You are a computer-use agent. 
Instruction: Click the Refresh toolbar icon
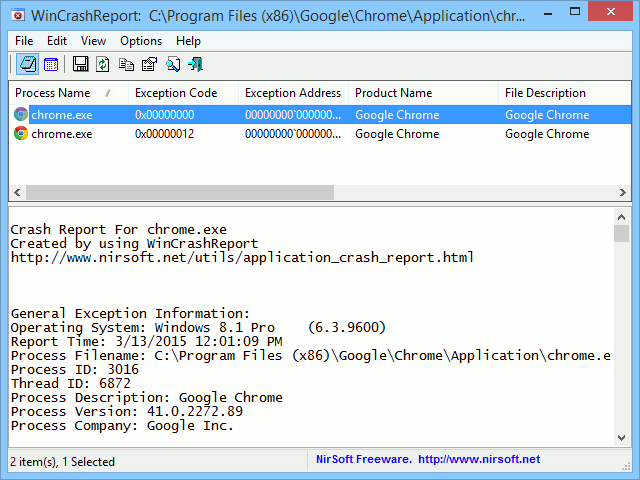pos(103,64)
